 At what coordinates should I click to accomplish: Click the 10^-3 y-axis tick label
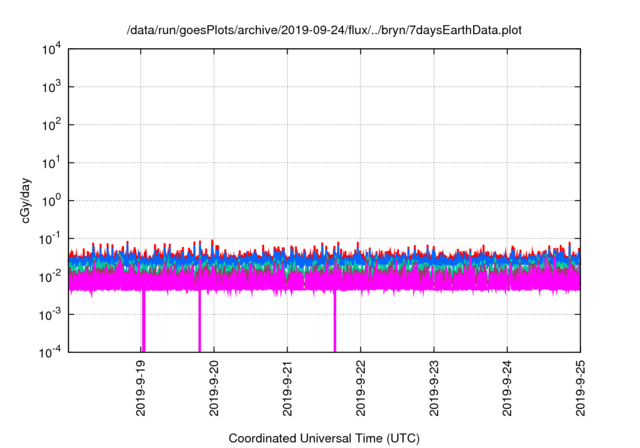(x=50, y=315)
